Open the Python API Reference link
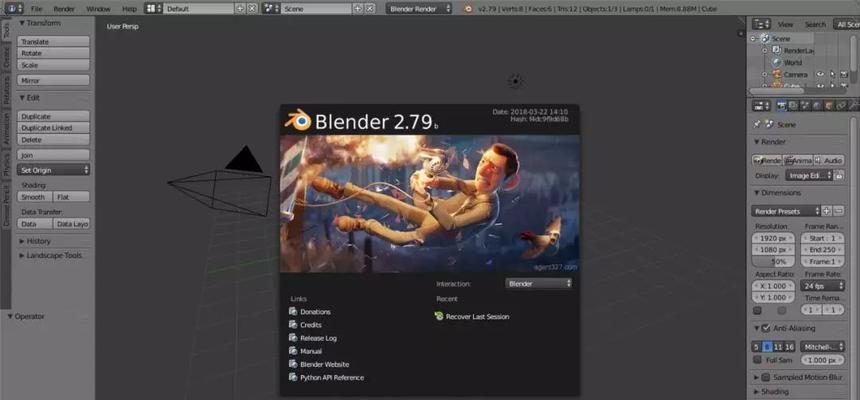Viewport: 860px width, 400px height. pyautogui.click(x=332, y=378)
